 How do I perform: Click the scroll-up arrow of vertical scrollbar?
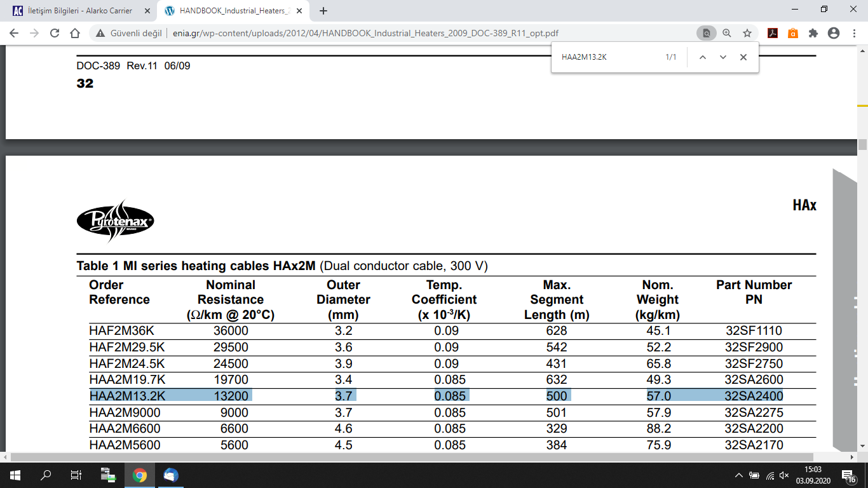862,50
